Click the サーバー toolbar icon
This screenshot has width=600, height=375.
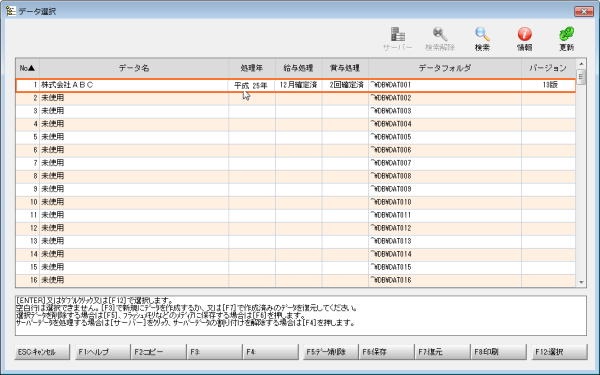398,39
